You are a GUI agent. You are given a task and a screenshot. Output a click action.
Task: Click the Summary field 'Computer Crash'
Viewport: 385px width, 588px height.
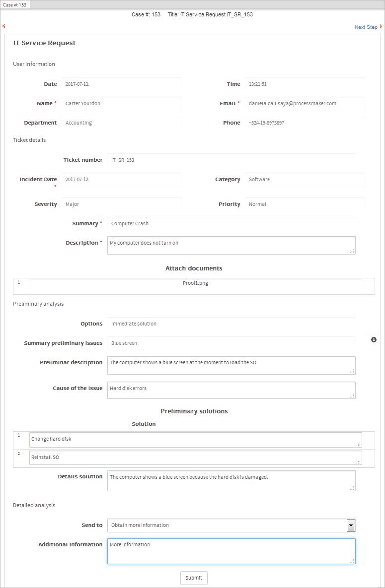(231, 224)
